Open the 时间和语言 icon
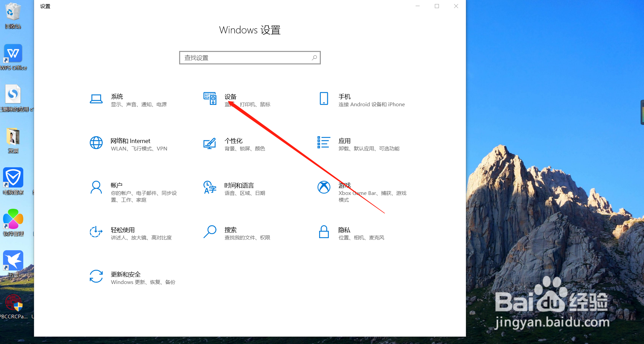This screenshot has width=644, height=344. click(x=210, y=187)
